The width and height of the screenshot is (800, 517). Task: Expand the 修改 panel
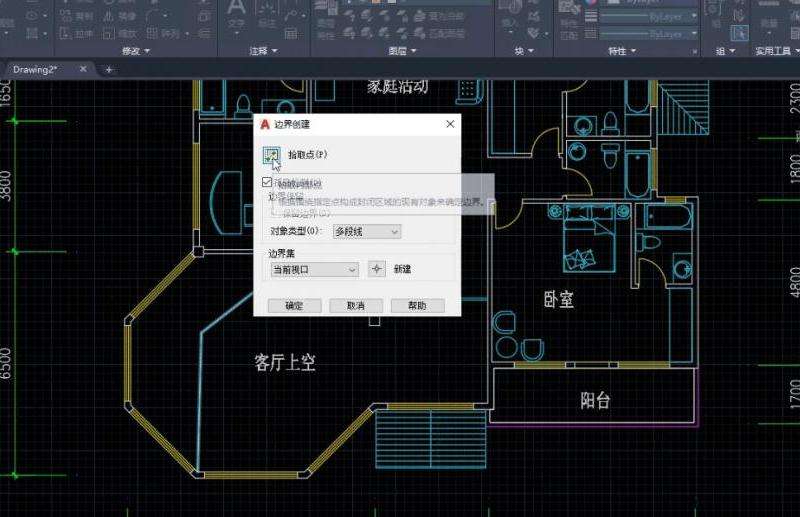coord(136,51)
